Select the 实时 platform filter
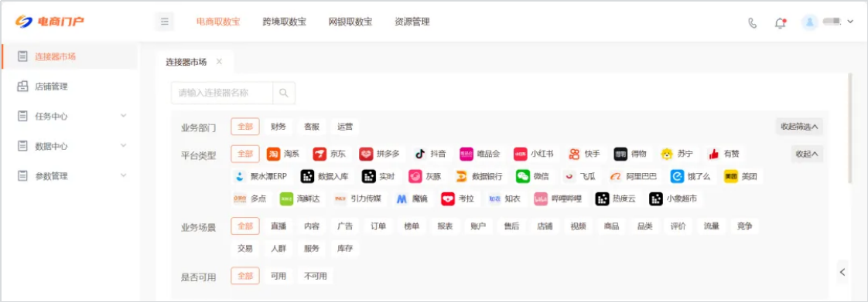Image resolution: width=868 pixels, height=302 pixels. click(378, 176)
